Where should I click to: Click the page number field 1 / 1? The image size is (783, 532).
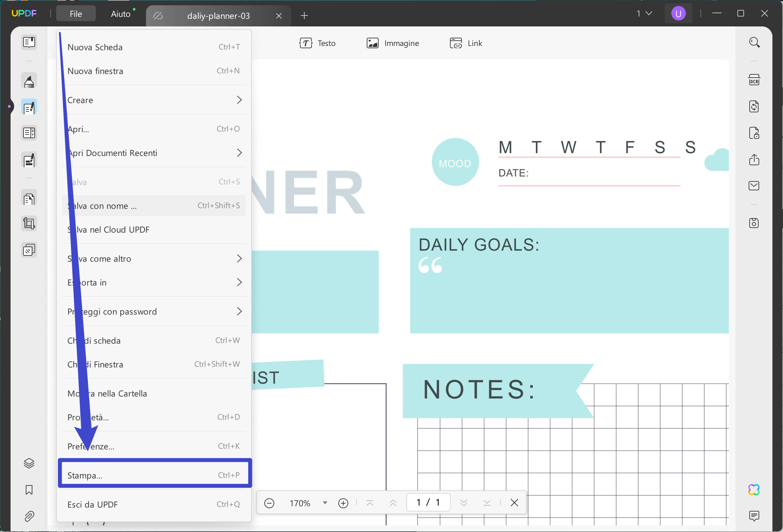tap(429, 503)
